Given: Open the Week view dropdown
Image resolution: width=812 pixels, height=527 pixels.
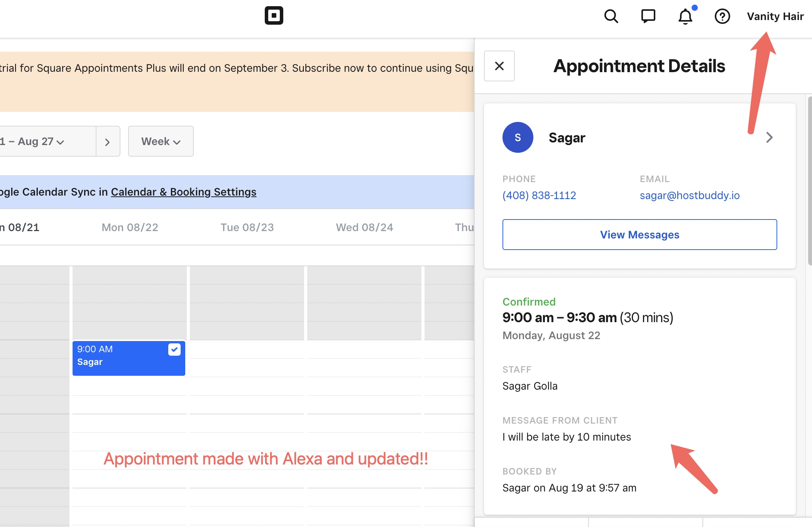Looking at the screenshot, I should [161, 142].
